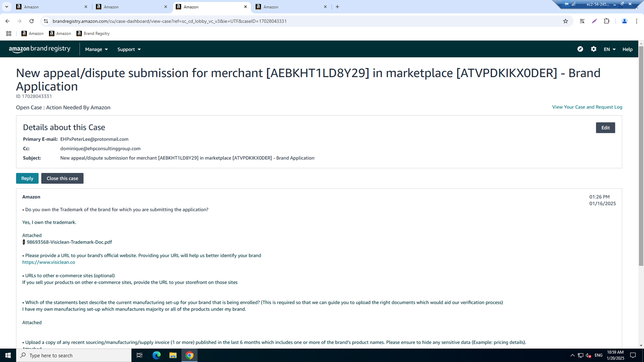The height and width of the screenshot is (362, 644).
Task: Open the settings gear in Brand Registry header
Action: [x=593, y=49]
